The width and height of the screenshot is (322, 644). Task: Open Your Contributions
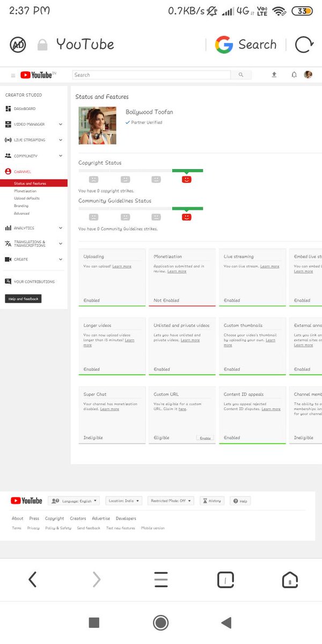30,282
